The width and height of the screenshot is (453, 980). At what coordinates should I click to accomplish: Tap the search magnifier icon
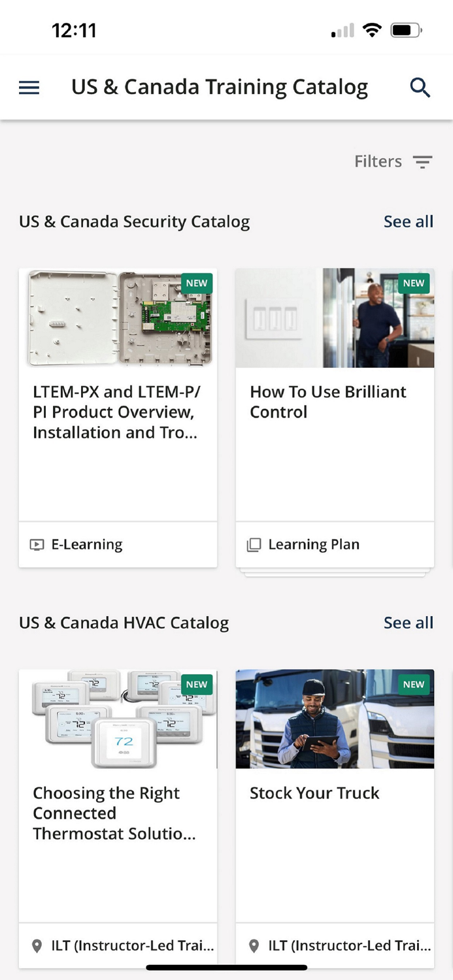(x=420, y=88)
